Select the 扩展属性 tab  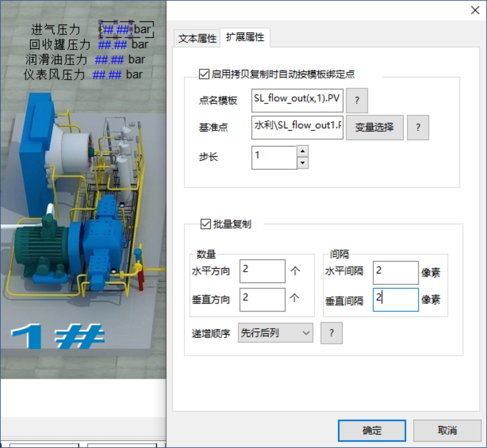click(x=245, y=37)
